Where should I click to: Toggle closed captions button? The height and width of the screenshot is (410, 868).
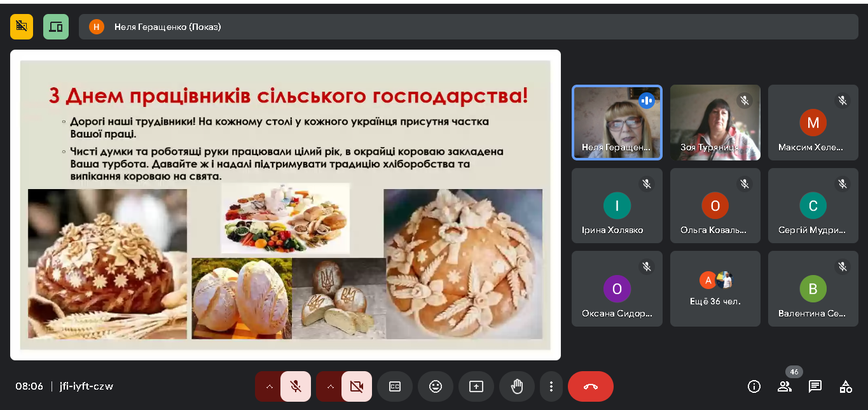tap(395, 386)
